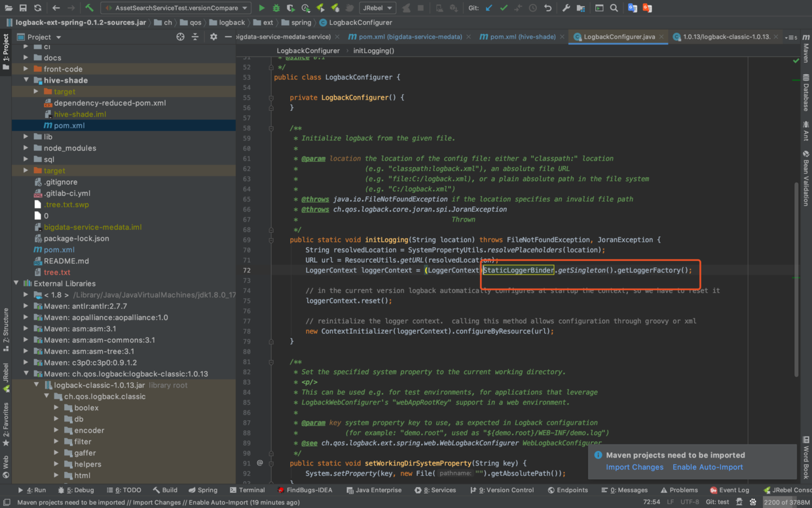Click the Import Changes link

tap(634, 467)
